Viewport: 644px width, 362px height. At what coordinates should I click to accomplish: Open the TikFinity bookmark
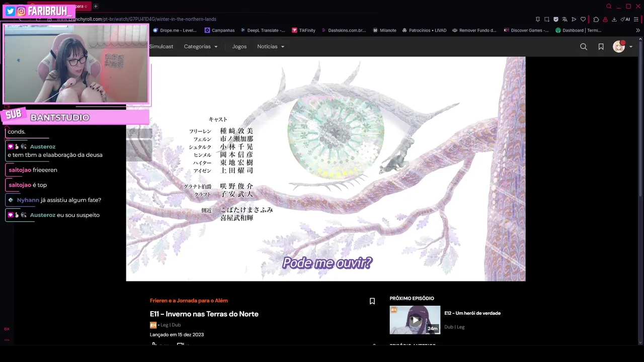[x=303, y=30]
